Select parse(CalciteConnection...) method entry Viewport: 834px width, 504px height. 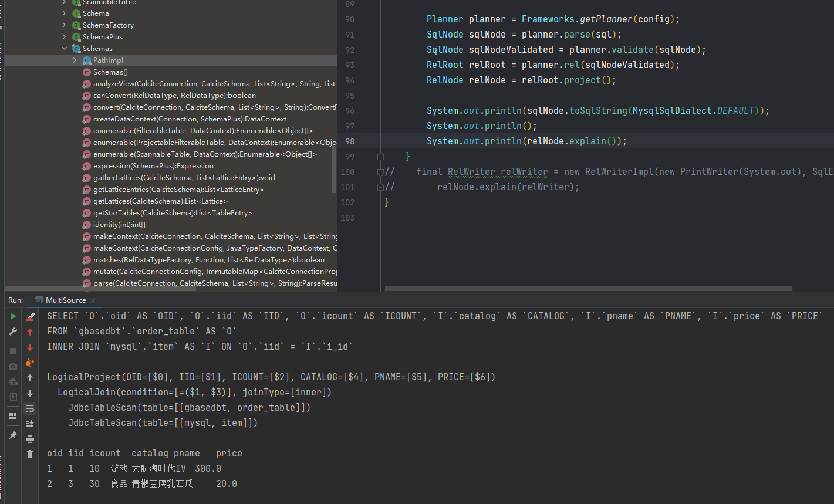pyautogui.click(x=215, y=283)
